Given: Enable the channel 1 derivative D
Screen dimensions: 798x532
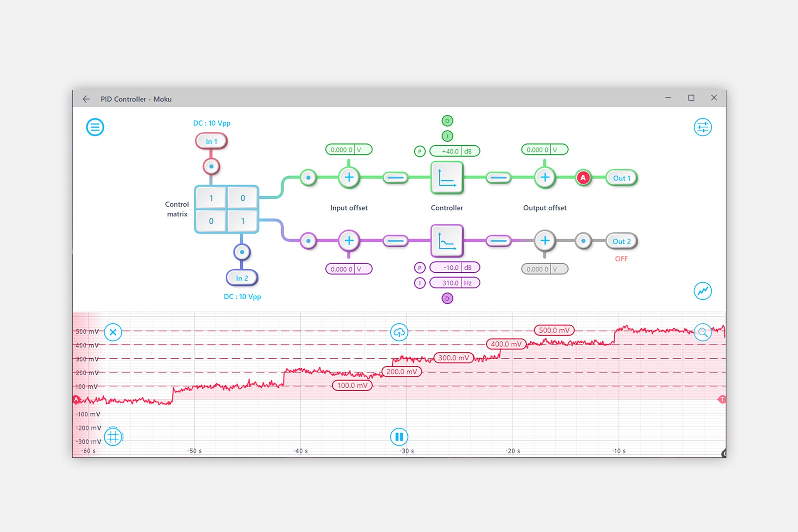Looking at the screenshot, I should [447, 121].
